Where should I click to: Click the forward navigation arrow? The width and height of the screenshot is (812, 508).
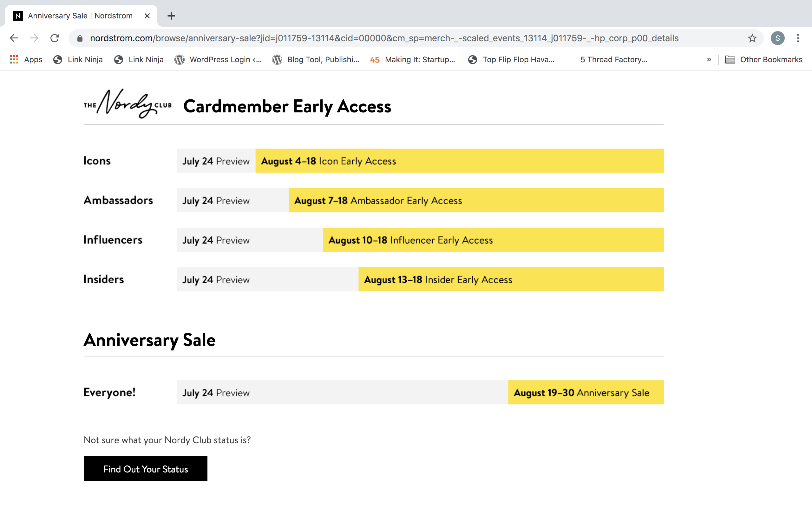34,38
